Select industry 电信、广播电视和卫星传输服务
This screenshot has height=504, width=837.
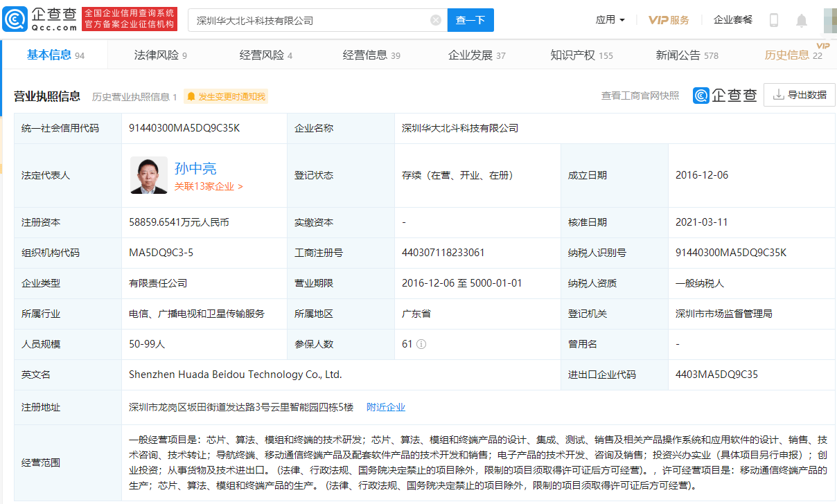point(197,314)
